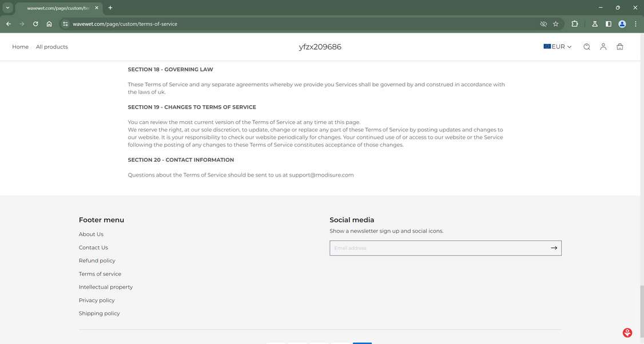
Task: Toggle the browser side panel
Action: point(608,24)
